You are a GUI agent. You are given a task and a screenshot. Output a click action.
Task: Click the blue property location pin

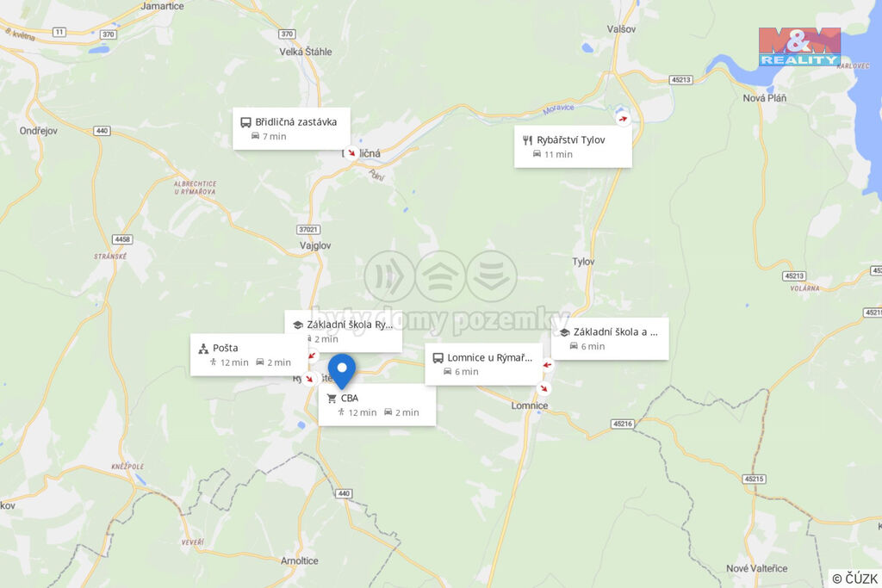341,371
